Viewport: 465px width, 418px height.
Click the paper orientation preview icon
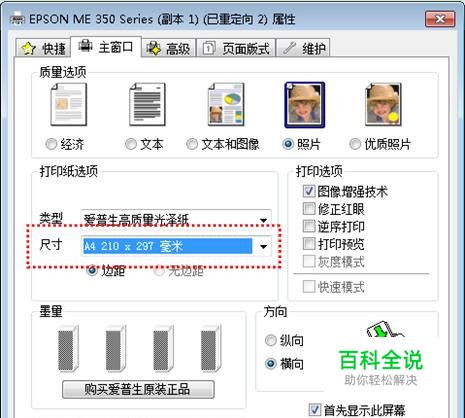[x=386, y=329]
